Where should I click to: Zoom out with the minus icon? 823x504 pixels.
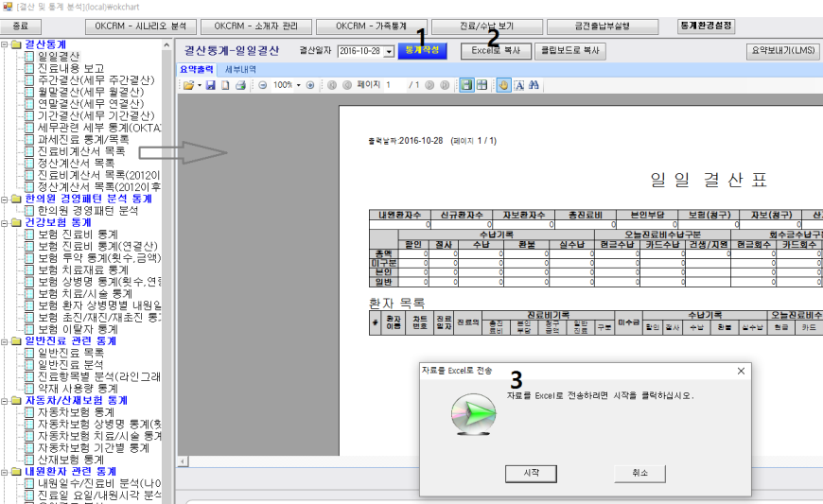click(262, 85)
